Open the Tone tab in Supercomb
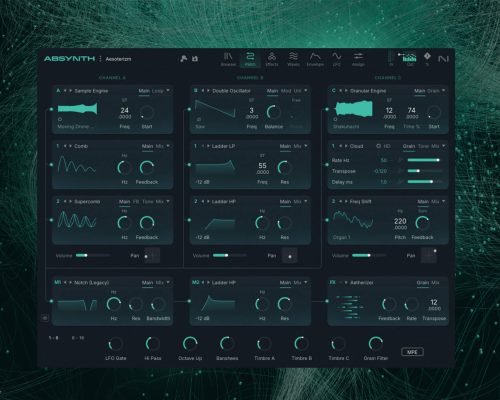Screen dimensions: 500x400 click(148, 201)
